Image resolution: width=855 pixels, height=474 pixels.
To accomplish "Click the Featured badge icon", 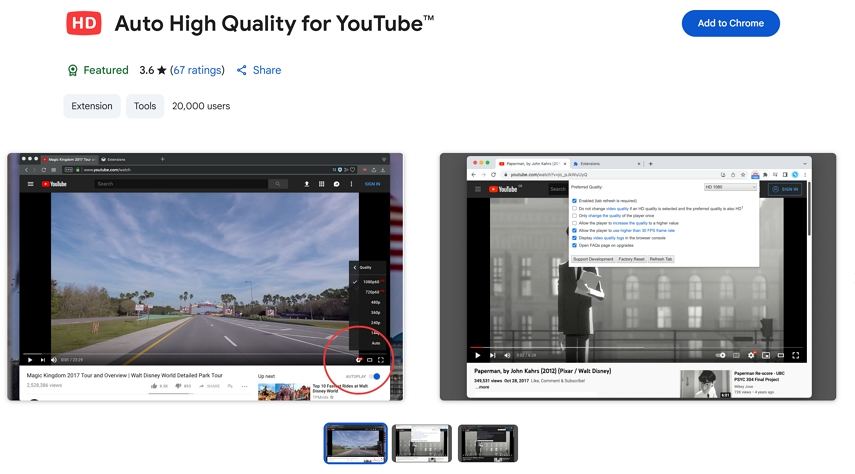I will pos(73,70).
